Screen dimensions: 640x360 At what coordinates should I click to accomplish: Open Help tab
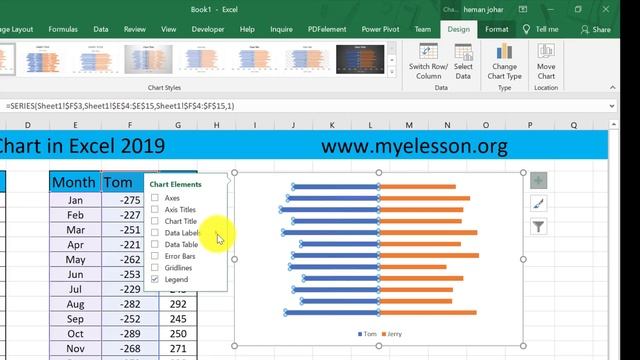[247, 29]
